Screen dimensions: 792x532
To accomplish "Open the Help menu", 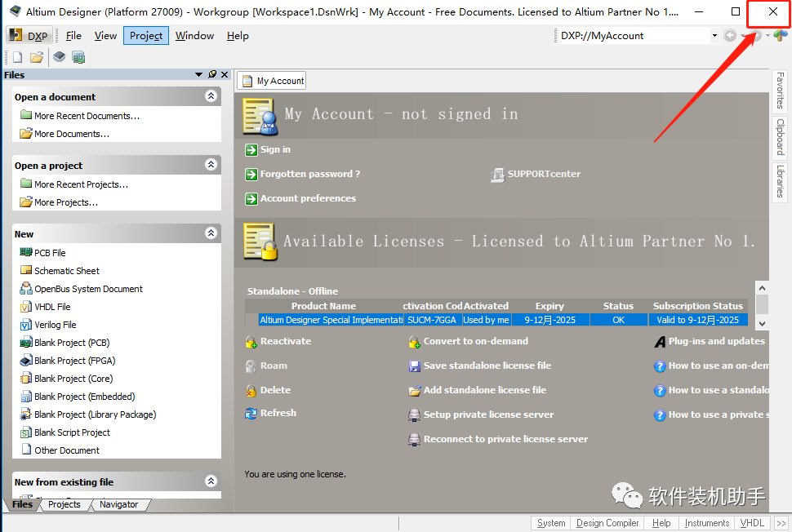I will click(x=238, y=36).
